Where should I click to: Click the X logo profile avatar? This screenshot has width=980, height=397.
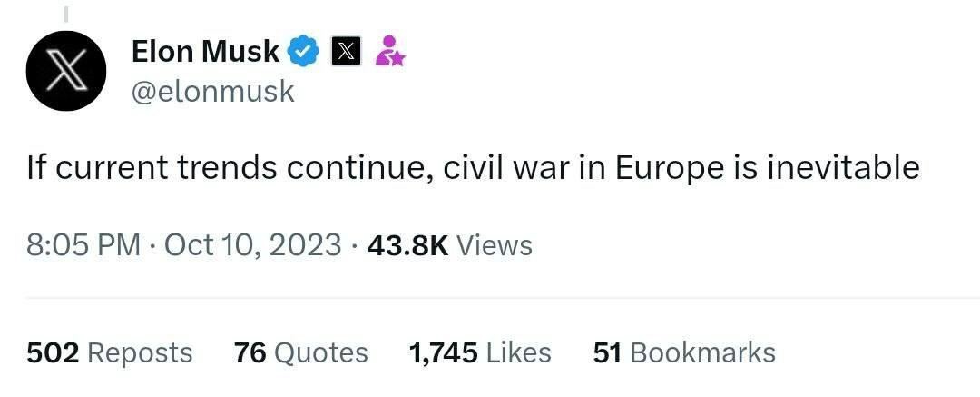coord(67,71)
